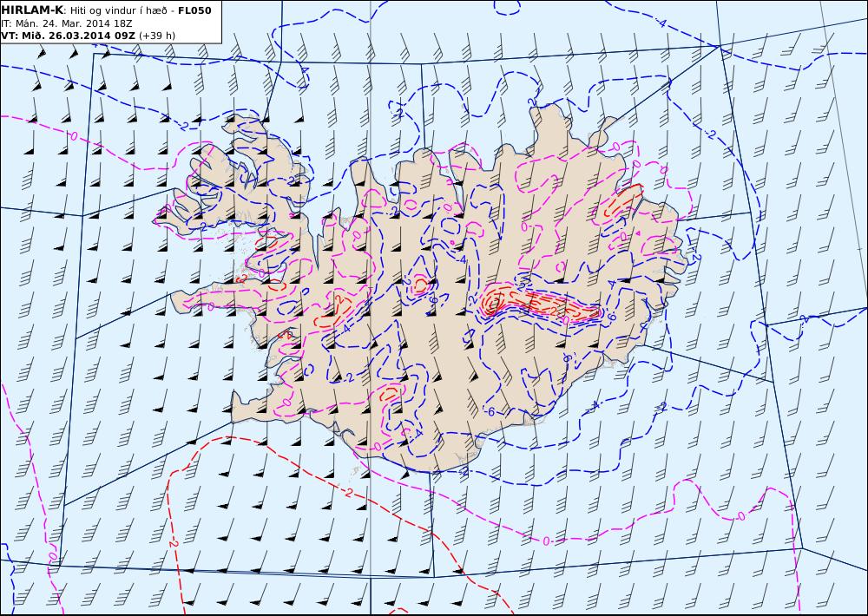Viewport: 868px width, 616px height.
Task: Click the FL050 flight level label
Action: point(194,10)
